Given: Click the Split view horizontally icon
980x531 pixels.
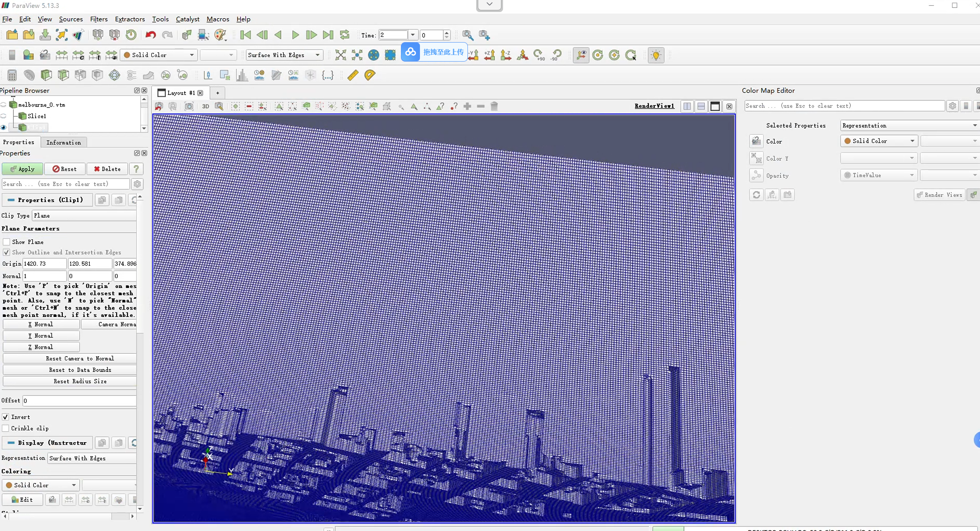Looking at the screenshot, I should [687, 106].
